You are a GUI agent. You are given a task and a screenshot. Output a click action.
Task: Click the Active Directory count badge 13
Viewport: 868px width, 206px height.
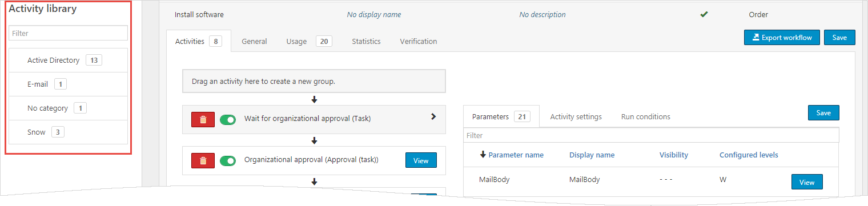(x=94, y=60)
